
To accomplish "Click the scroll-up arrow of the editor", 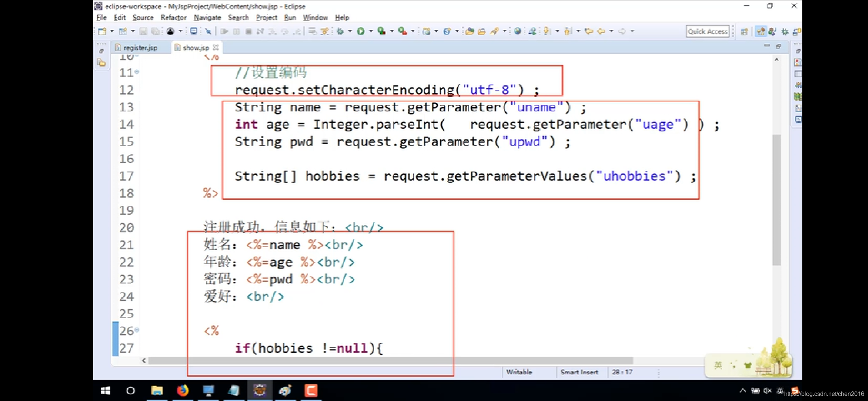I will tap(776, 59).
